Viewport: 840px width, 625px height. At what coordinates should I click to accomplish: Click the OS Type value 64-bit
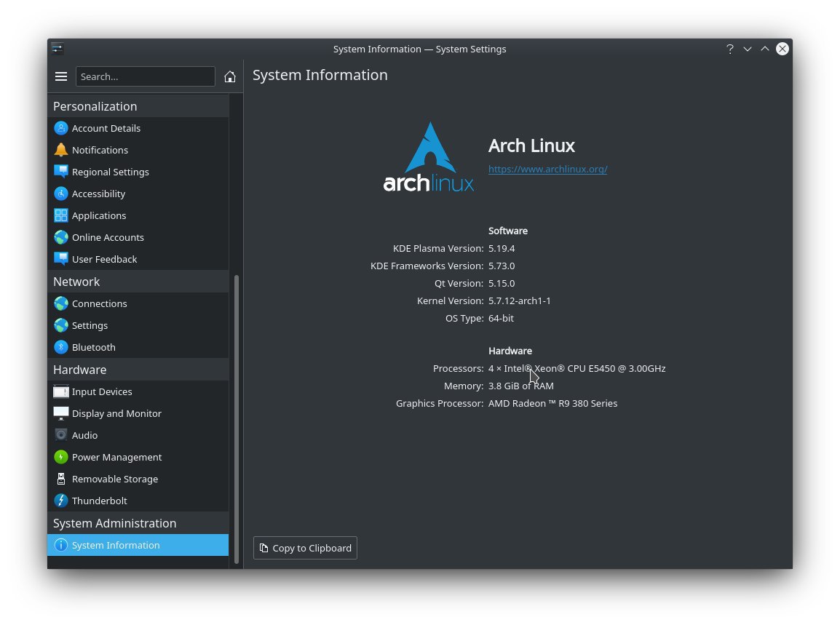501,318
